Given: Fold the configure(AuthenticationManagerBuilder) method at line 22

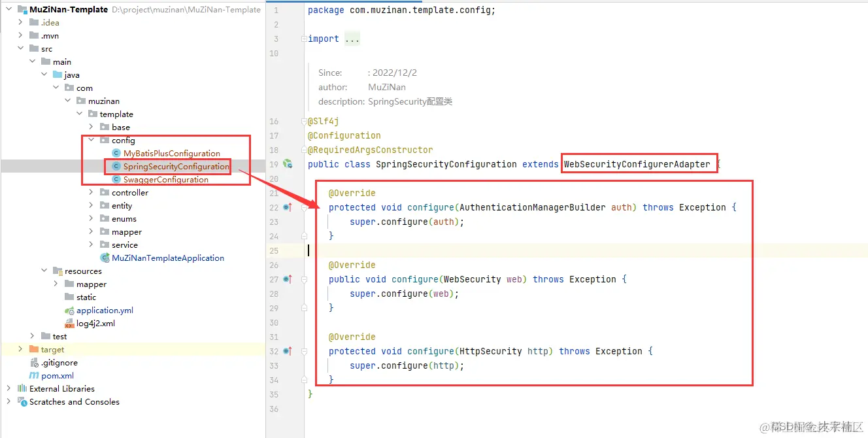Looking at the screenshot, I should (304, 207).
